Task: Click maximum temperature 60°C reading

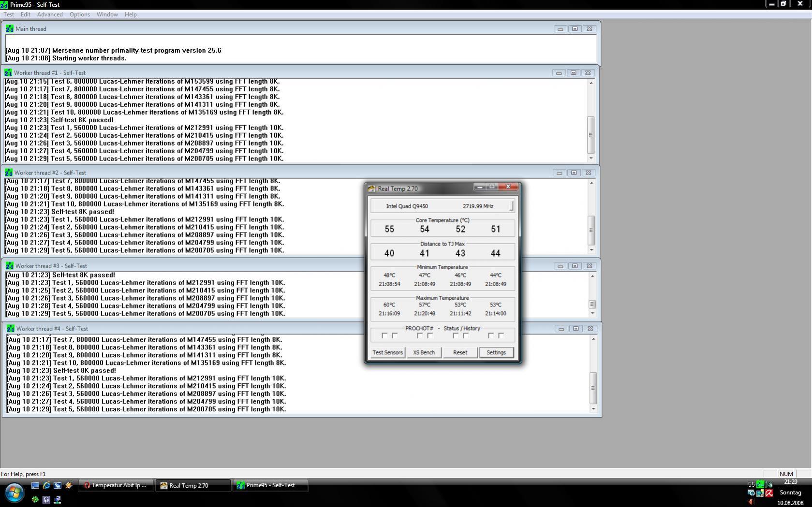Action: pos(389,305)
